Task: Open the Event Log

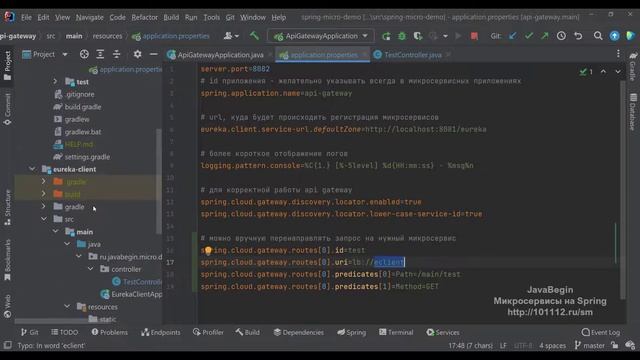Action: point(601,332)
